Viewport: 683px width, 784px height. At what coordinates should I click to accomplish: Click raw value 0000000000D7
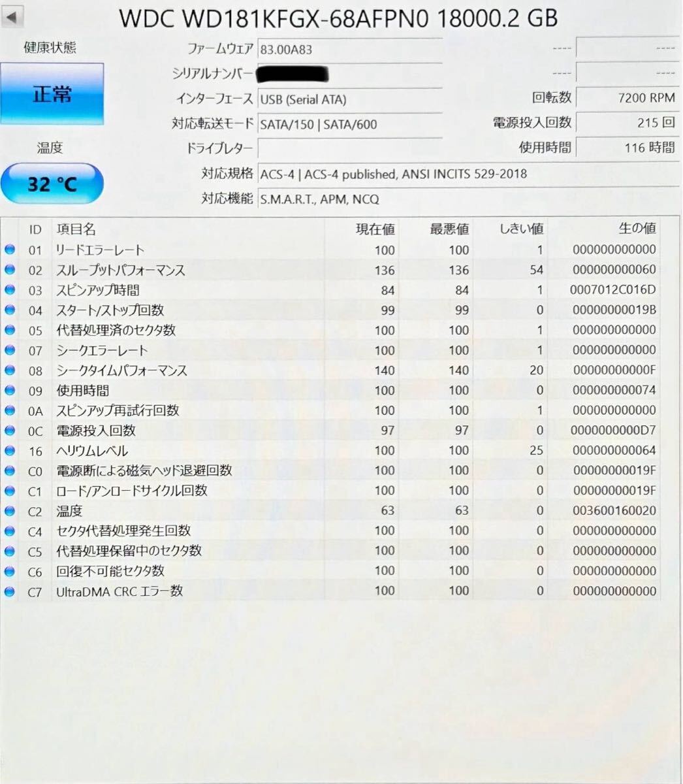pyautogui.click(x=614, y=430)
